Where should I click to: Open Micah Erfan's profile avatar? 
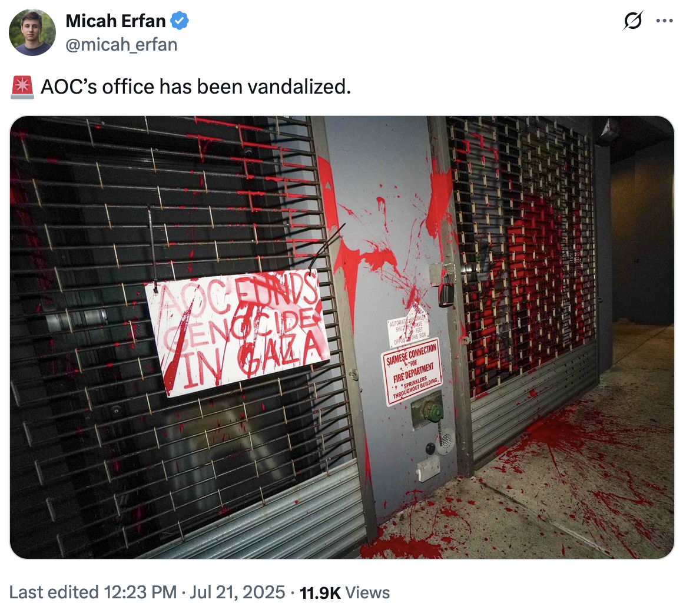pos(32,32)
